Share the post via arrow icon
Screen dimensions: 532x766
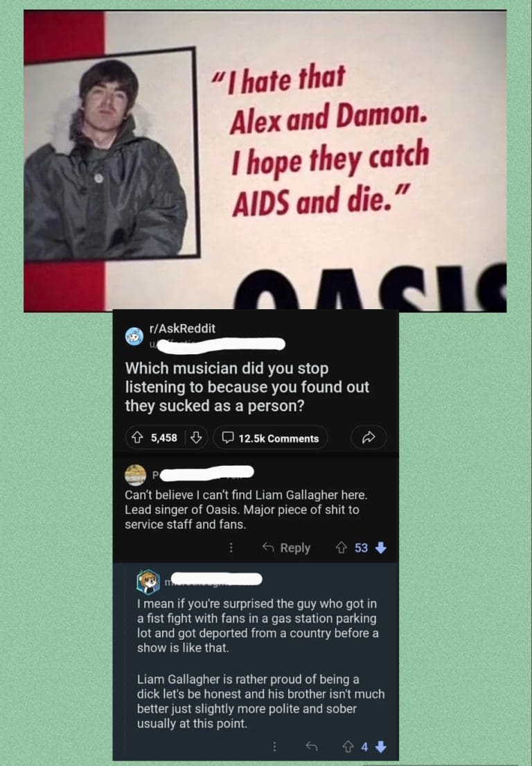click(369, 437)
